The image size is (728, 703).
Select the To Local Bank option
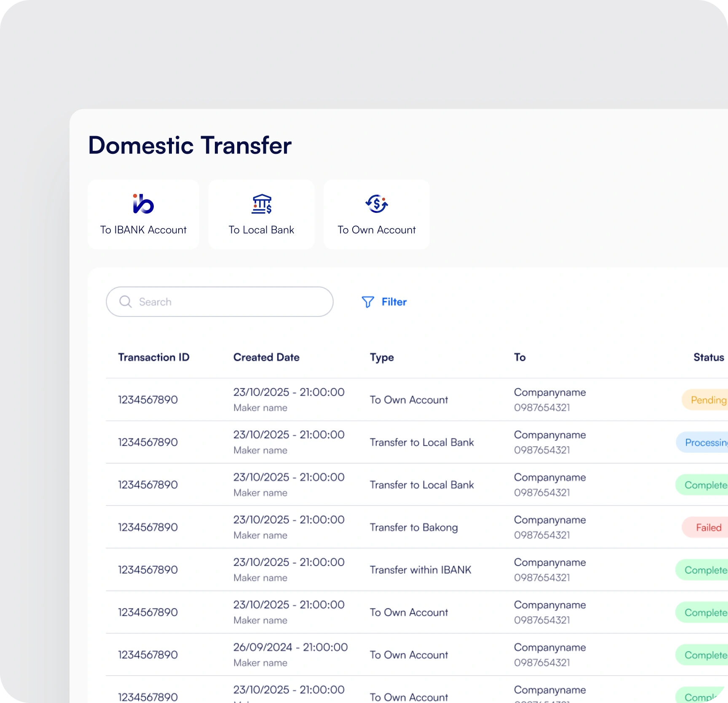[x=261, y=215]
